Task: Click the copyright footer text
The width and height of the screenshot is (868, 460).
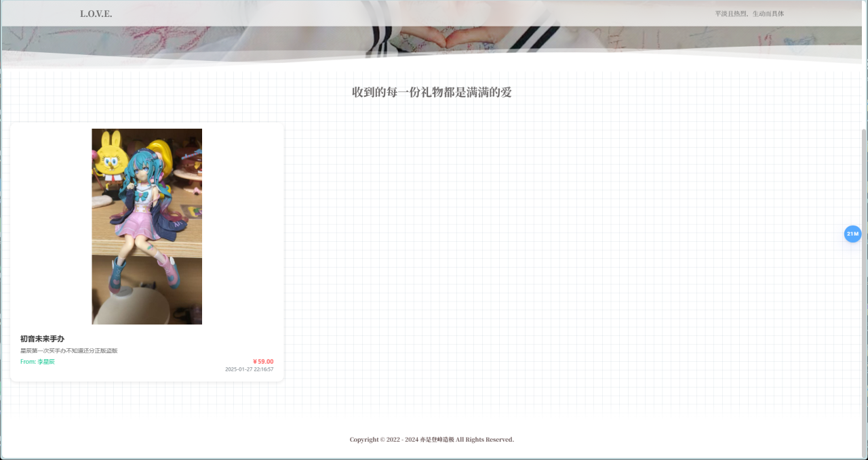Action: click(x=431, y=439)
